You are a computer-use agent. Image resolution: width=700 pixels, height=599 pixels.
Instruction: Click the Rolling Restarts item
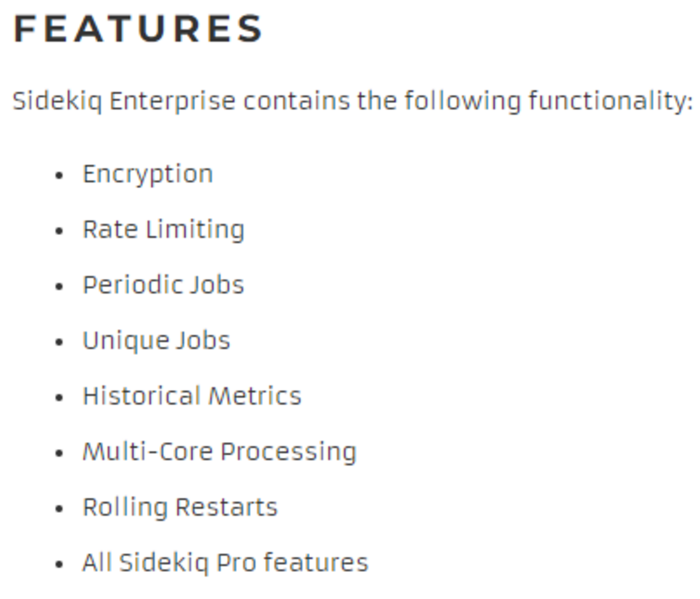(180, 507)
